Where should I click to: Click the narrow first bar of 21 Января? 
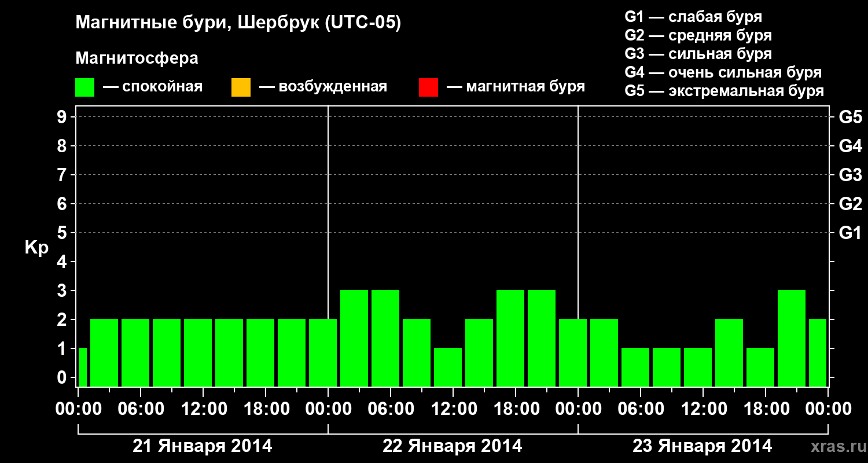click(82, 367)
